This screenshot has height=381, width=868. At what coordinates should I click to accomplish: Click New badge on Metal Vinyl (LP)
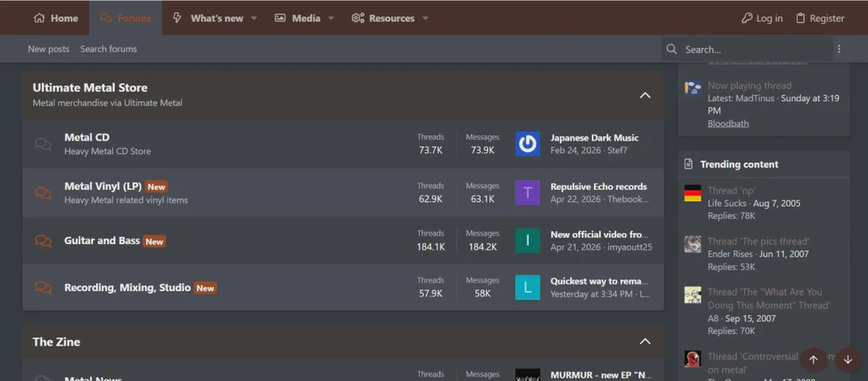(x=156, y=187)
